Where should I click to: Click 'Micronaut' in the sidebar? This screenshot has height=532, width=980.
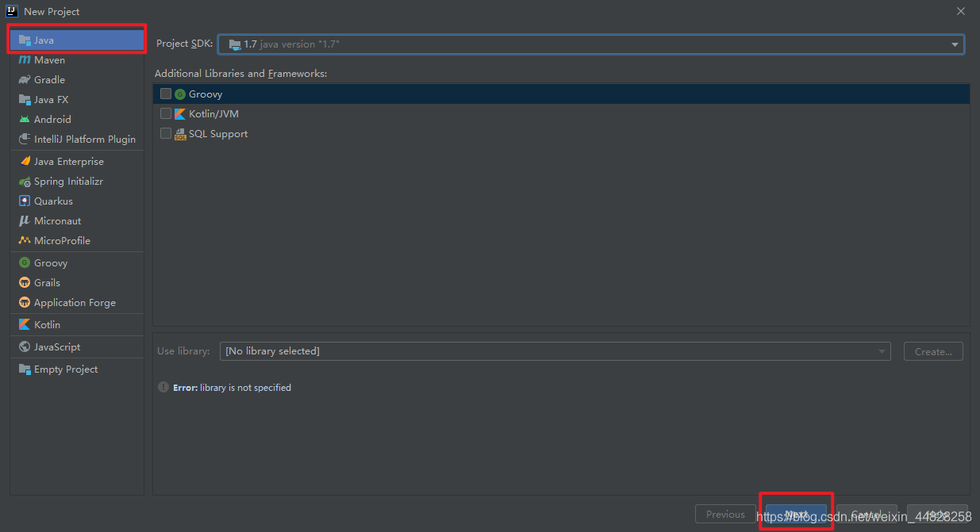pos(57,221)
